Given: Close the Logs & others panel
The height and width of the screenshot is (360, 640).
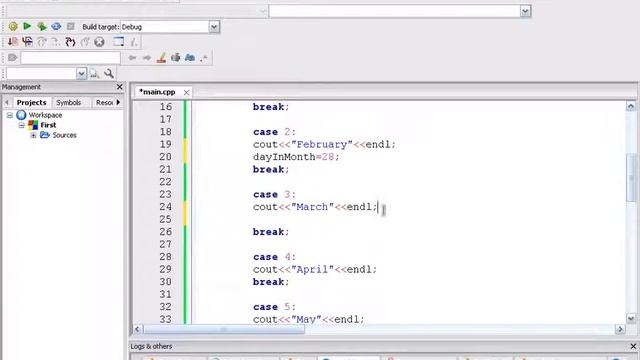Looking at the screenshot, I should pos(633,346).
